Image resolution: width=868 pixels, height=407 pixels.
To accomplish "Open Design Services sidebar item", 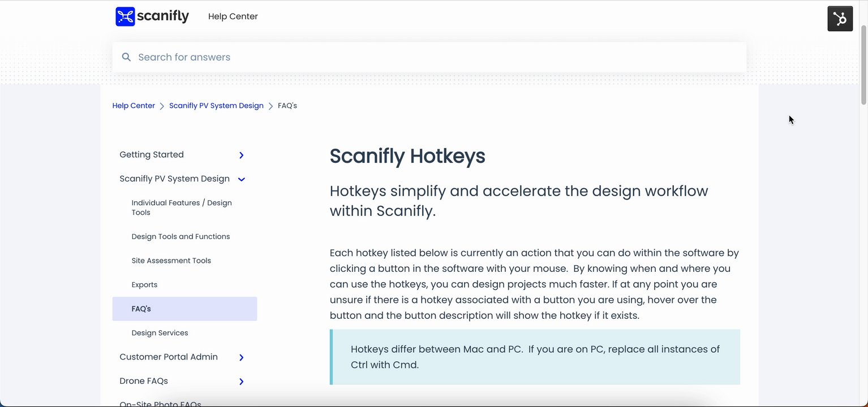I will pyautogui.click(x=160, y=333).
